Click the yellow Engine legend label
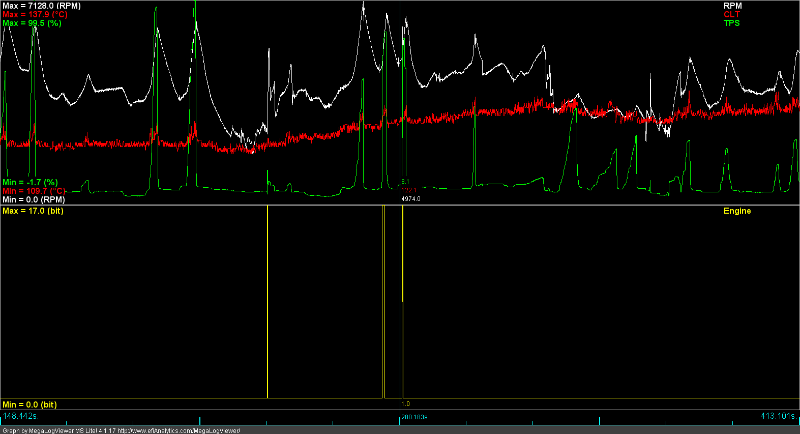Image resolution: width=800 pixels, height=434 pixels. click(736, 212)
